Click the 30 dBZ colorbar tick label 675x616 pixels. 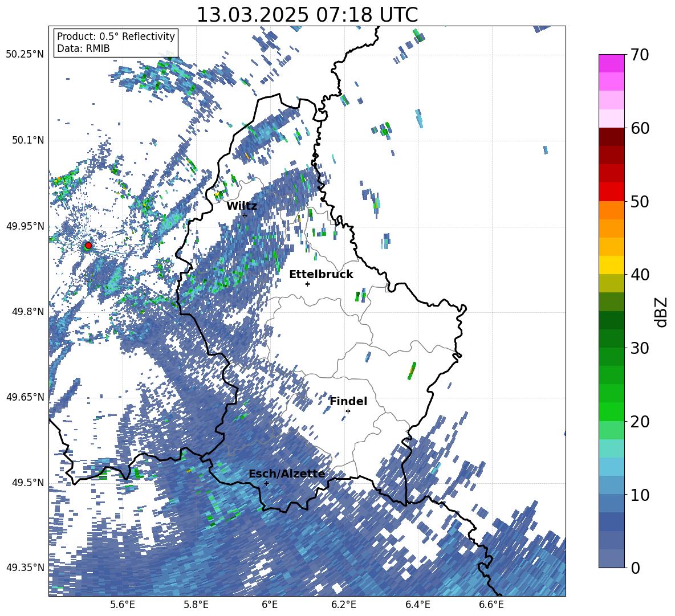[640, 348]
